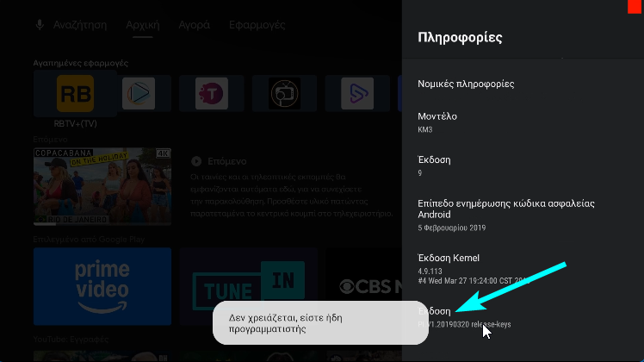Click the voice search microphone icon

point(40,25)
